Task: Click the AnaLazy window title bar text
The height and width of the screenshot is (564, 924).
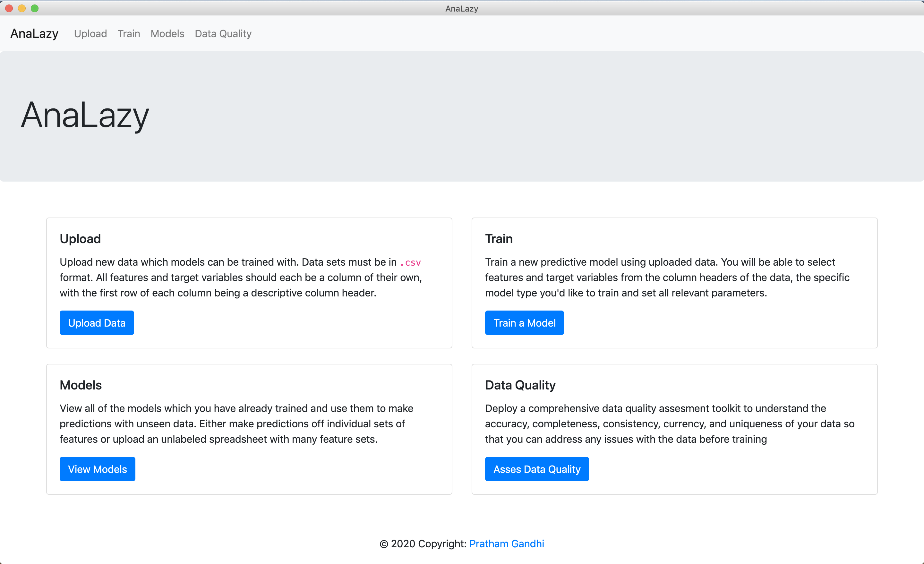Action: (461, 8)
